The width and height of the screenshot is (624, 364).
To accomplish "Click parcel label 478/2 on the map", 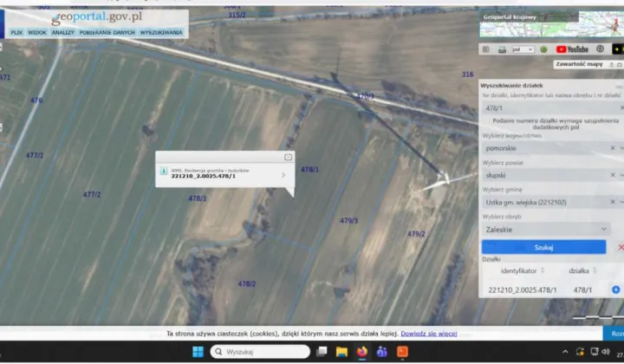I will [247, 283].
